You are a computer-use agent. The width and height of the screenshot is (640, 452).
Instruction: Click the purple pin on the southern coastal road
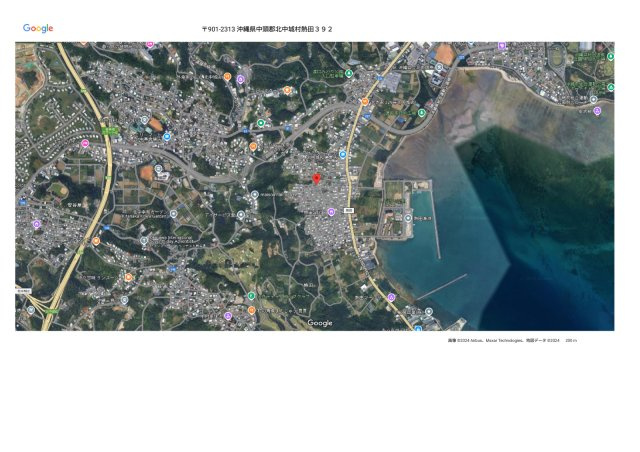(391, 297)
